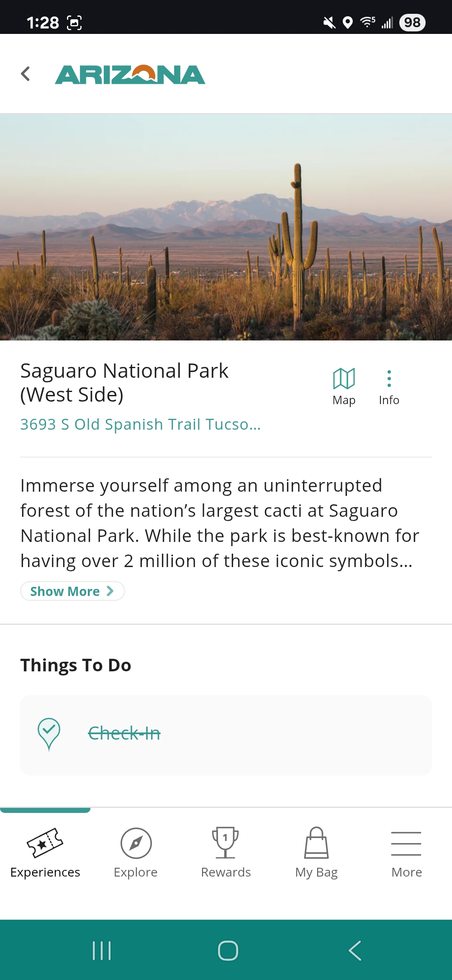The image size is (452, 980).
Task: Tap the Show More chevron arrow
Action: coord(110,591)
